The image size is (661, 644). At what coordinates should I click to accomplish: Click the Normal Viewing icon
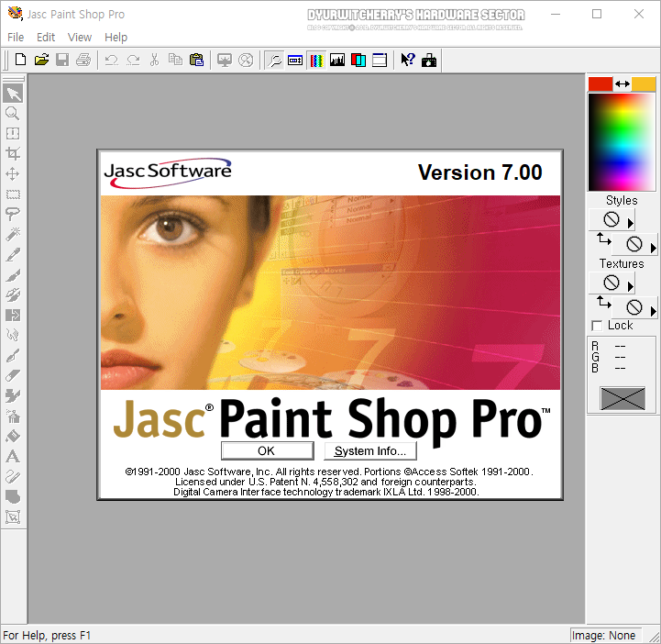click(x=246, y=60)
